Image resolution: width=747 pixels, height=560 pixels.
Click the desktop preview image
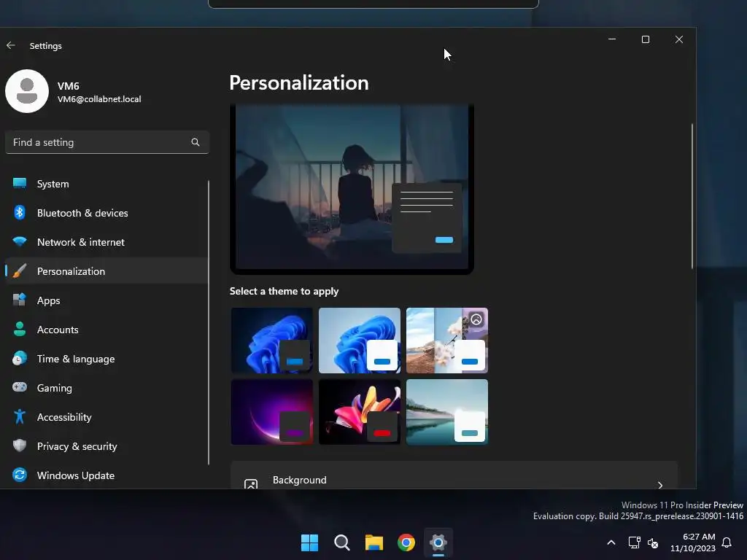352,187
